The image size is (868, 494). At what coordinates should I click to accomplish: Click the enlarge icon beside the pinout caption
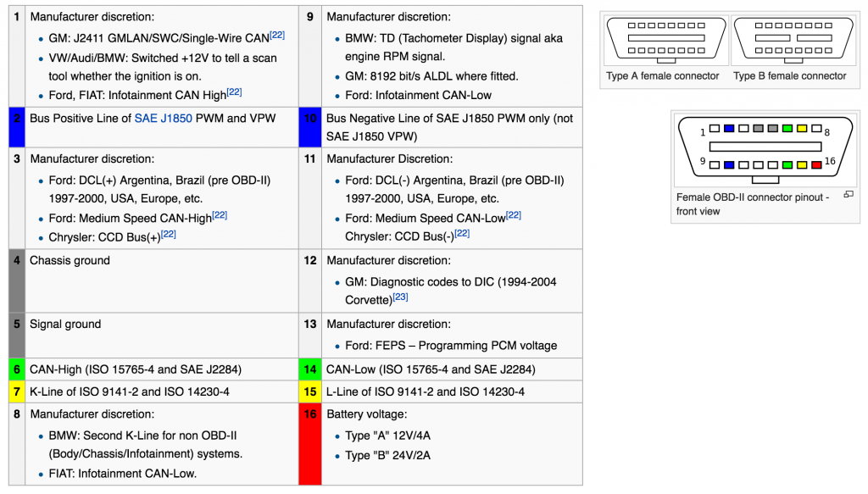click(x=848, y=195)
